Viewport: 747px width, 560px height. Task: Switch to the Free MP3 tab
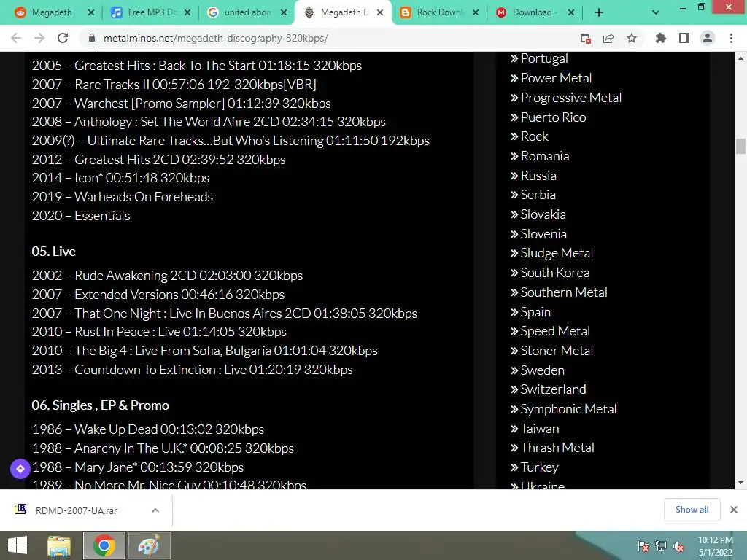[x=150, y=12]
